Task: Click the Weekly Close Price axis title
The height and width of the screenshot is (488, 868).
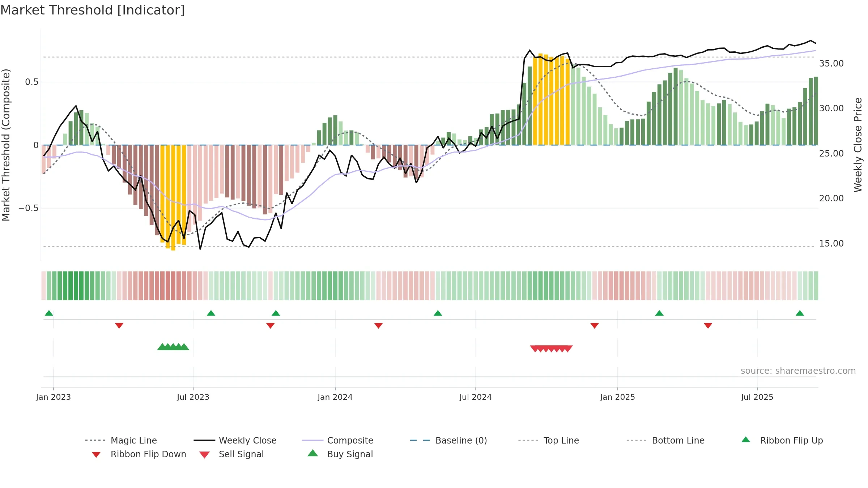Action: tap(858, 145)
